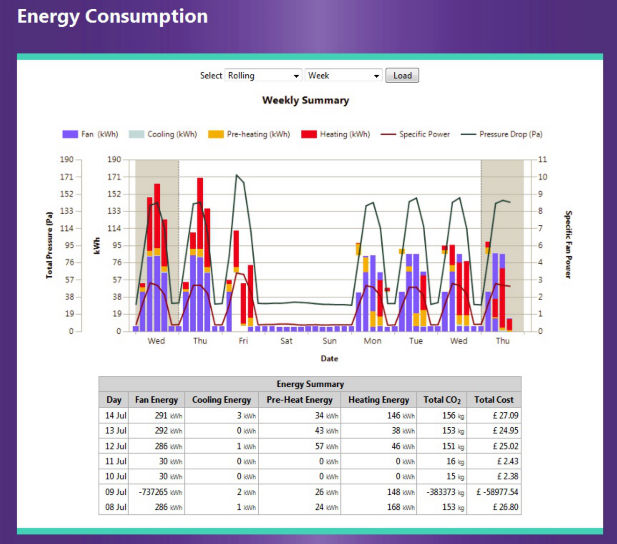Click the negative -737265 fan energy value
Screen dimensions: 617x544
148,493
